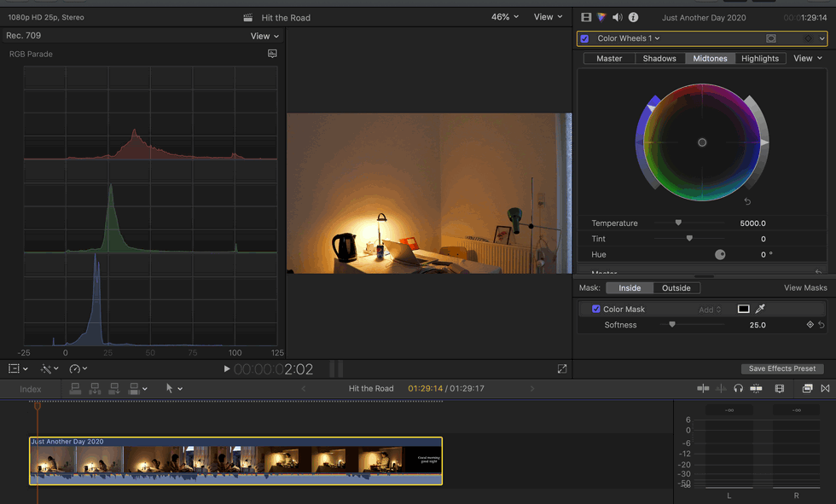This screenshot has width=836, height=504.
Task: Click the Save Effects Preset button
Action: tap(781, 368)
